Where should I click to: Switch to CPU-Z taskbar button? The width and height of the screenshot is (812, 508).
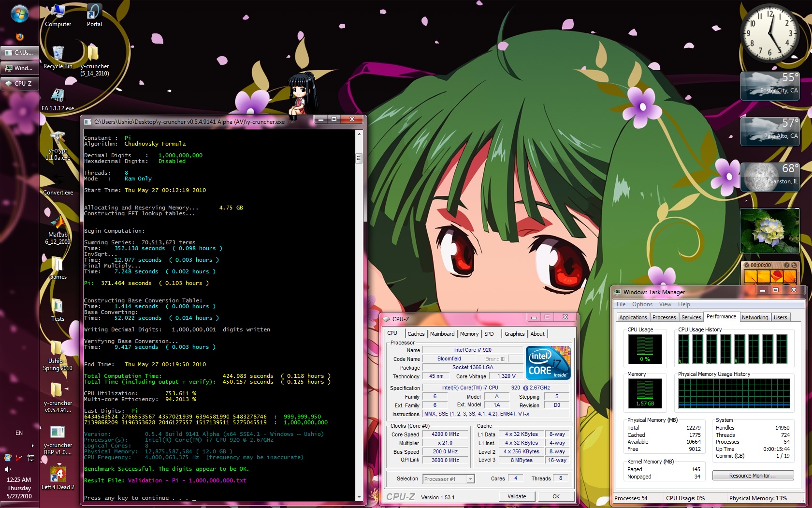click(19, 83)
